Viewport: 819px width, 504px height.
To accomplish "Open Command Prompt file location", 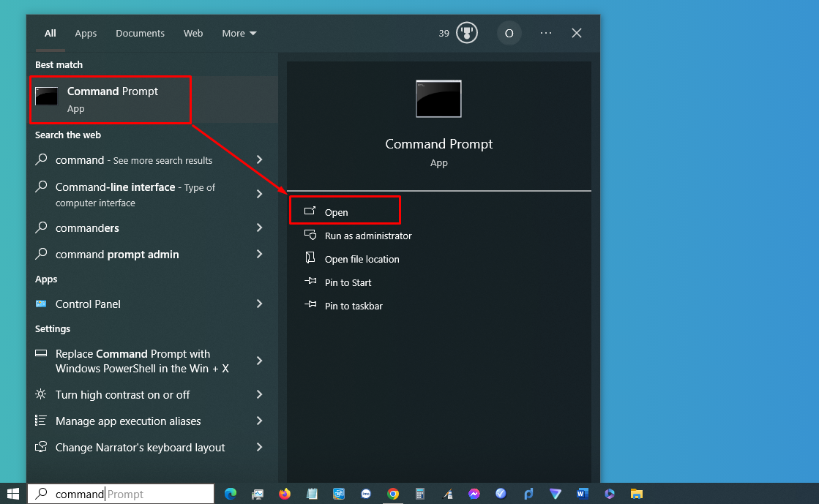I will pyautogui.click(x=362, y=259).
